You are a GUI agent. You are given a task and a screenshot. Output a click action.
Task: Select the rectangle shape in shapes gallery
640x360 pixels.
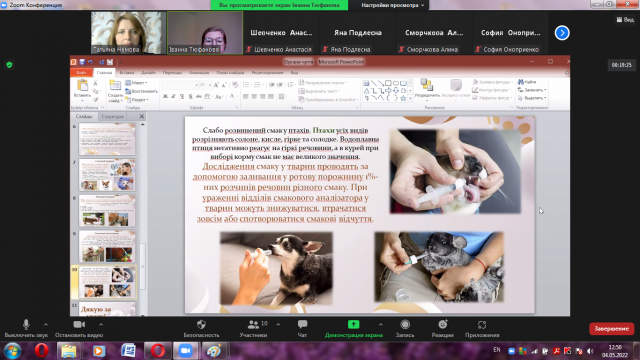pos(388,83)
